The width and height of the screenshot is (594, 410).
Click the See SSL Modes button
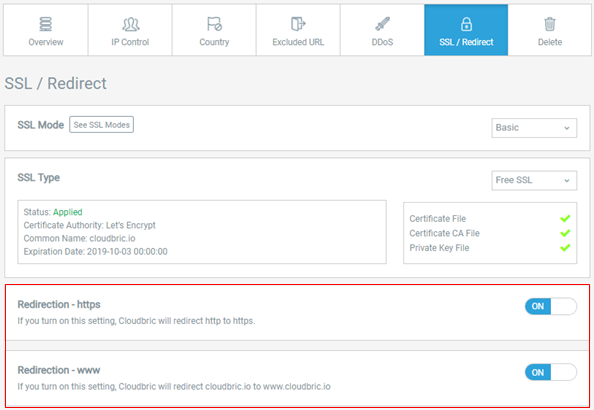(x=102, y=125)
